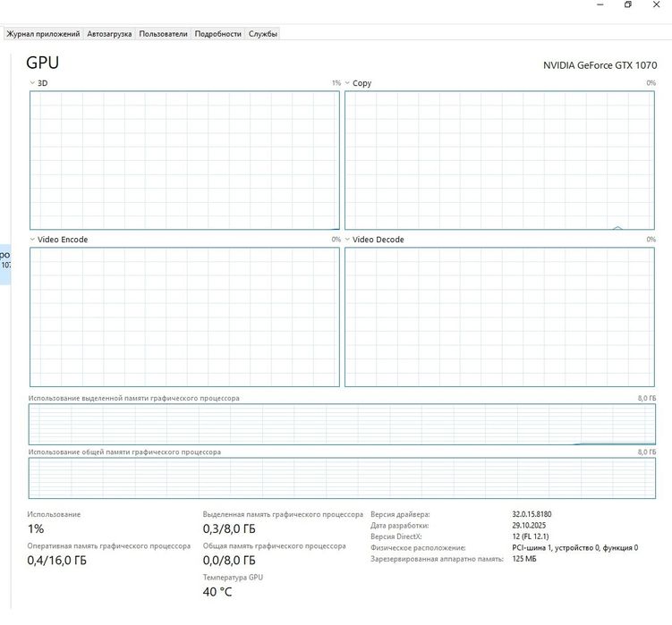
Task: Click the 3D utilization graph
Action: pyautogui.click(x=184, y=160)
